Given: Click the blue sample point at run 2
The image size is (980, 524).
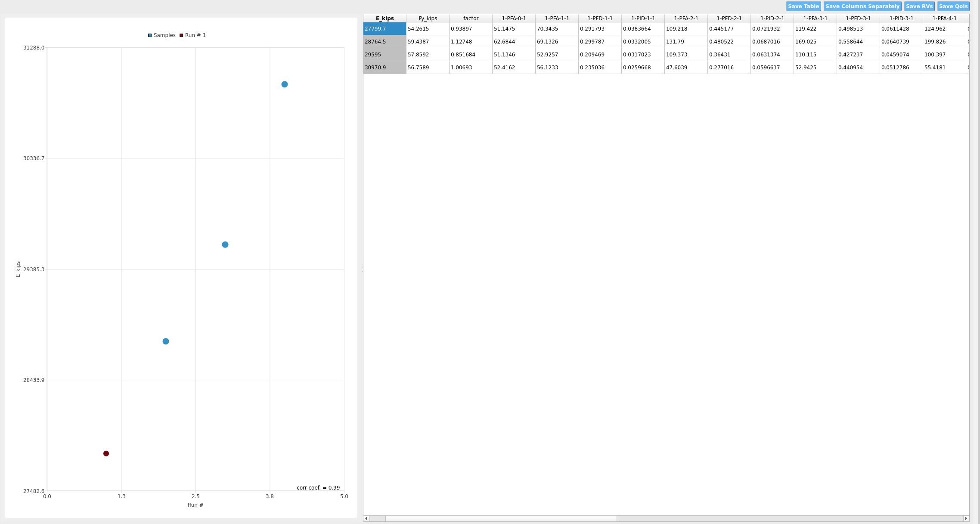Looking at the screenshot, I should [x=166, y=341].
